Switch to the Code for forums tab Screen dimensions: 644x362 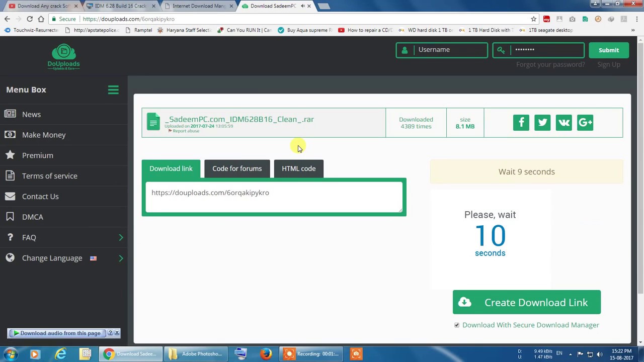click(x=237, y=168)
